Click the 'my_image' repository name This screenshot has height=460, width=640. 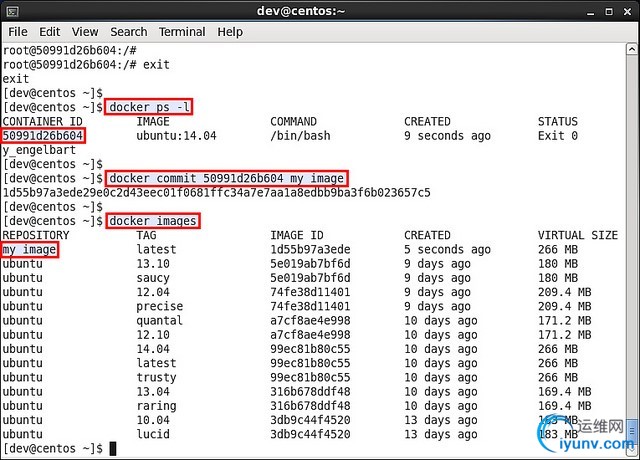pos(29,249)
